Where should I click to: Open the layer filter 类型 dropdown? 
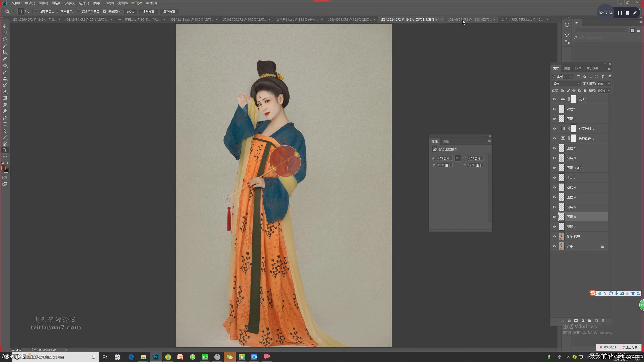[x=562, y=77]
